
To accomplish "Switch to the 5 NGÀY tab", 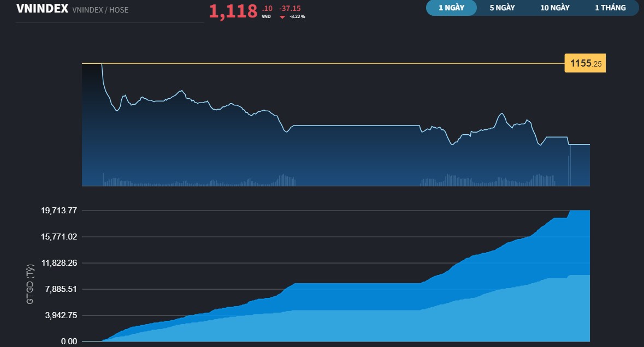I will tap(502, 8).
